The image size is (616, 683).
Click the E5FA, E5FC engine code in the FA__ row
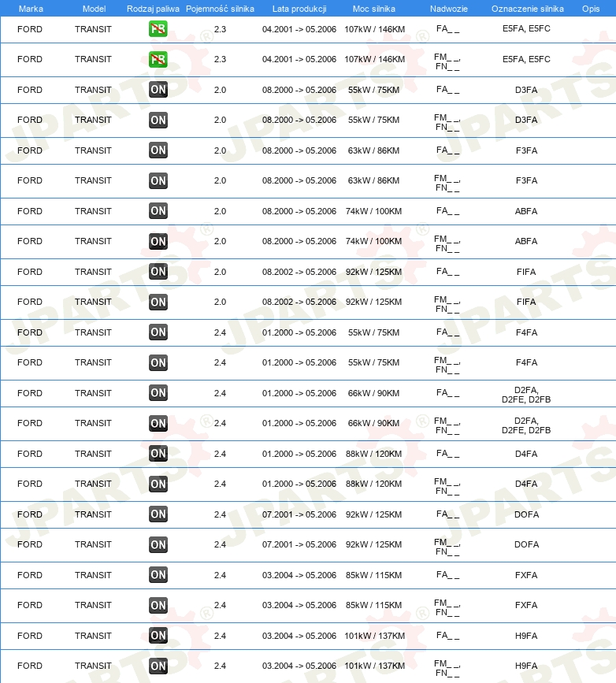tap(526, 28)
